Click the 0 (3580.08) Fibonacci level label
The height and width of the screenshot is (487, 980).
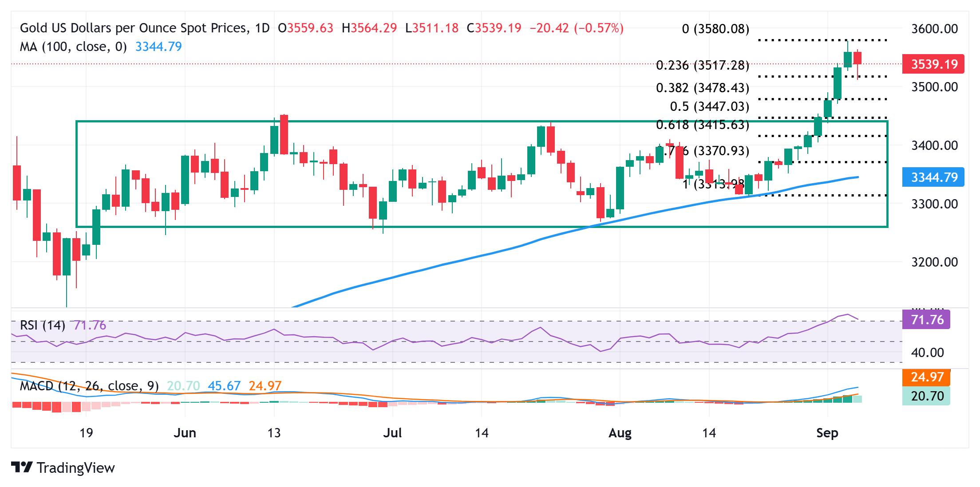pos(715,29)
